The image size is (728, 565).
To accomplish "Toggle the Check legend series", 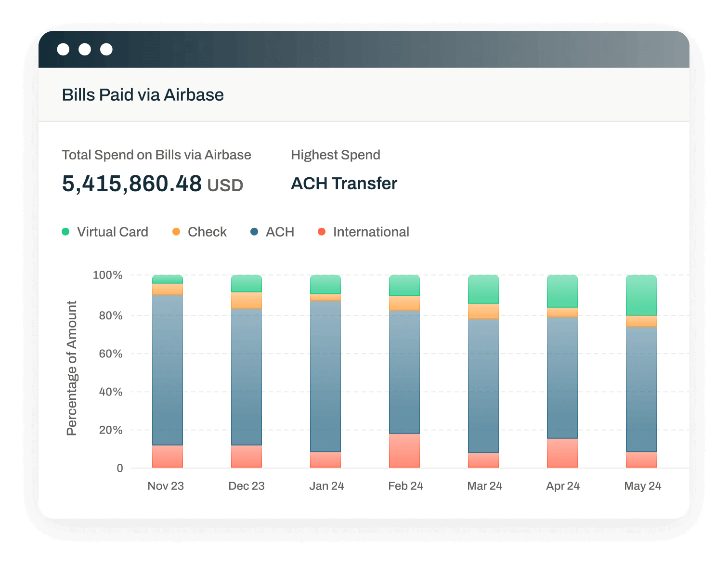I will 199,232.
